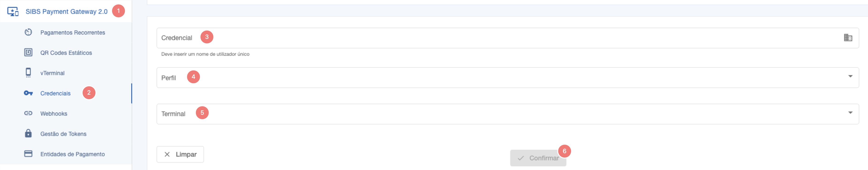Click the building icon in Credencial field

point(848,38)
